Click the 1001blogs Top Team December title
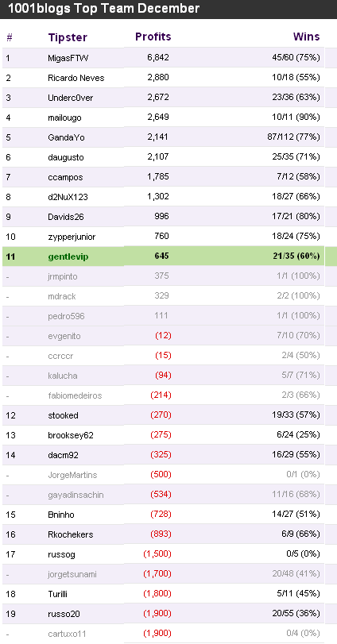This screenshot has height=644, width=337. click(104, 8)
